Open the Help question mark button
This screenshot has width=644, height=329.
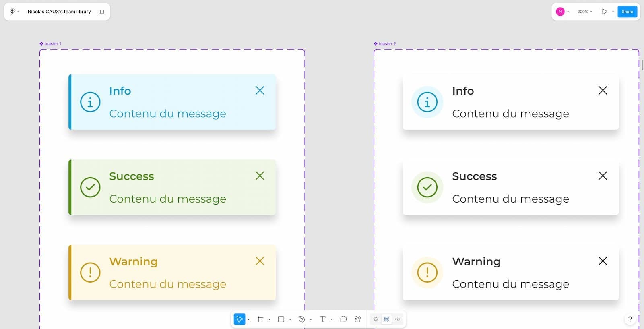point(630,319)
